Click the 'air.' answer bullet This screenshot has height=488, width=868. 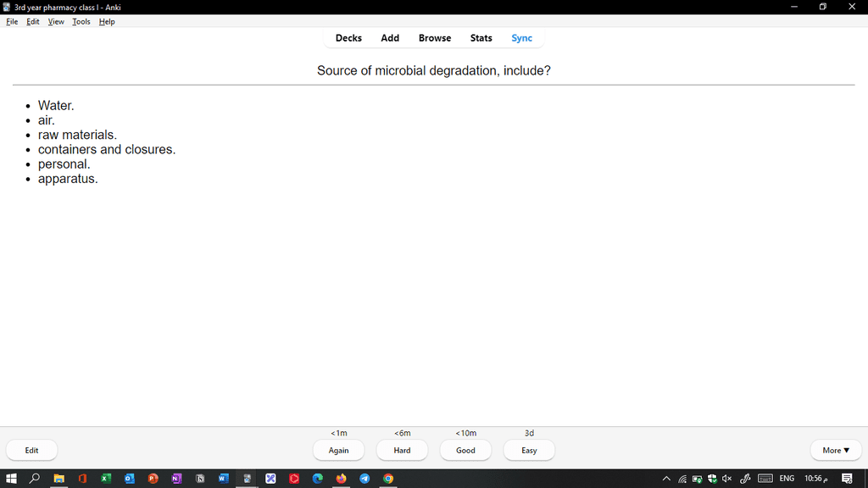pos(47,120)
